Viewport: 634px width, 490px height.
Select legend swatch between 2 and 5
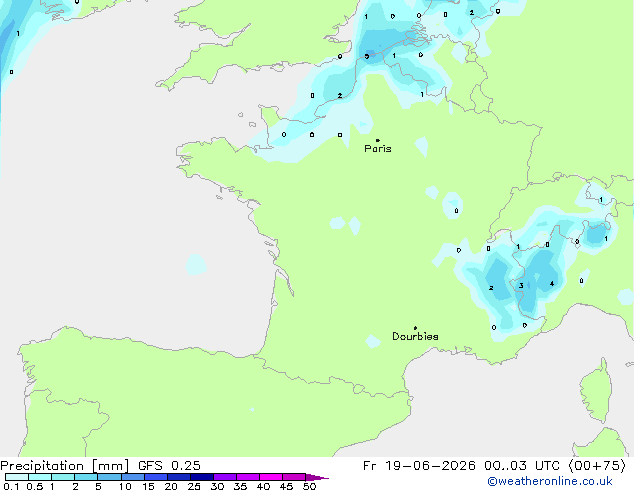(86, 477)
